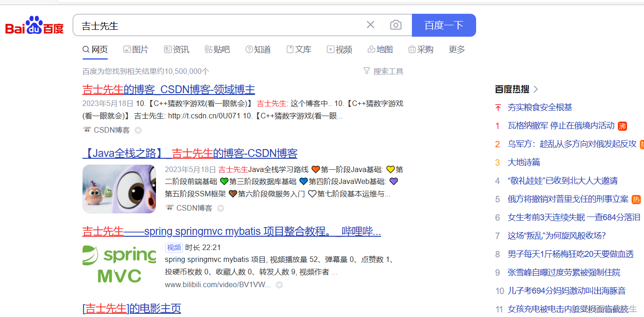
Task: Go to the 地图 tab
Action: (380, 50)
